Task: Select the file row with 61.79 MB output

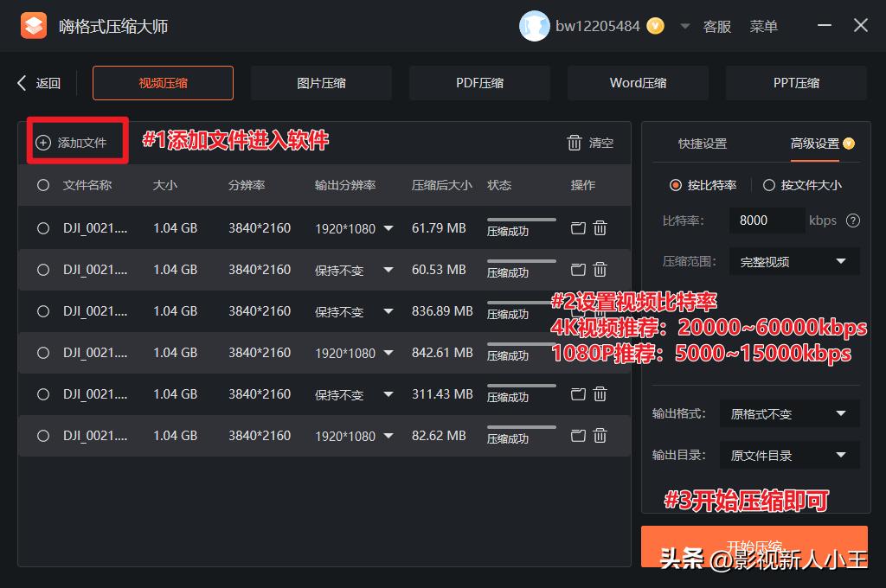Action: (x=43, y=228)
